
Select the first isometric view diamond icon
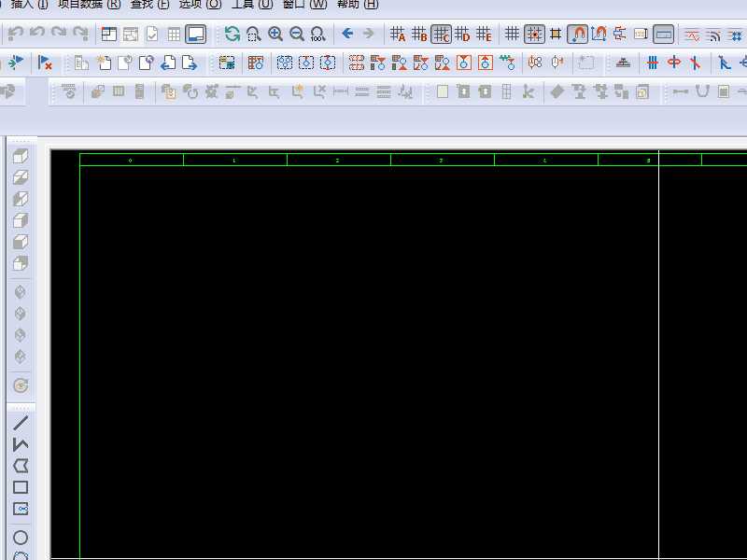(x=20, y=292)
